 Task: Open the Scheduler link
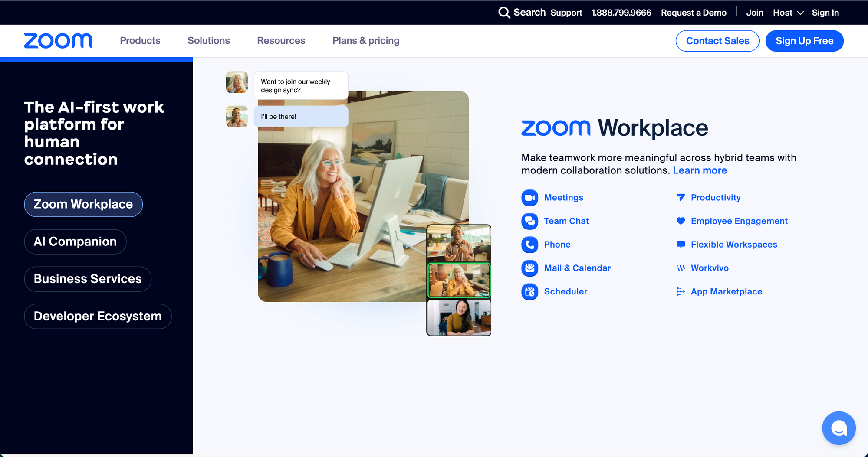pyautogui.click(x=566, y=291)
